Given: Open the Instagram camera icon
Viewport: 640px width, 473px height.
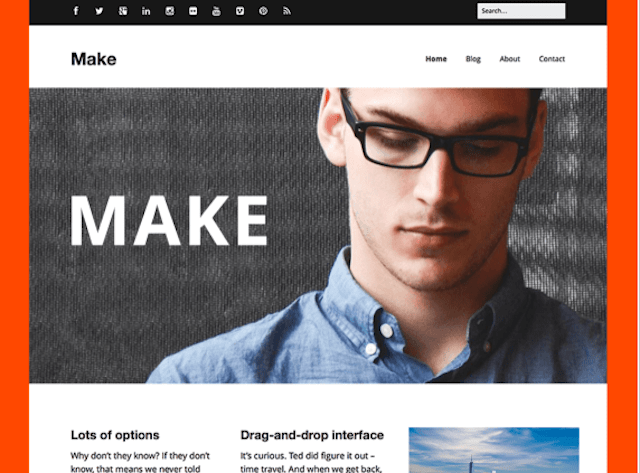Looking at the screenshot, I should click(x=170, y=11).
